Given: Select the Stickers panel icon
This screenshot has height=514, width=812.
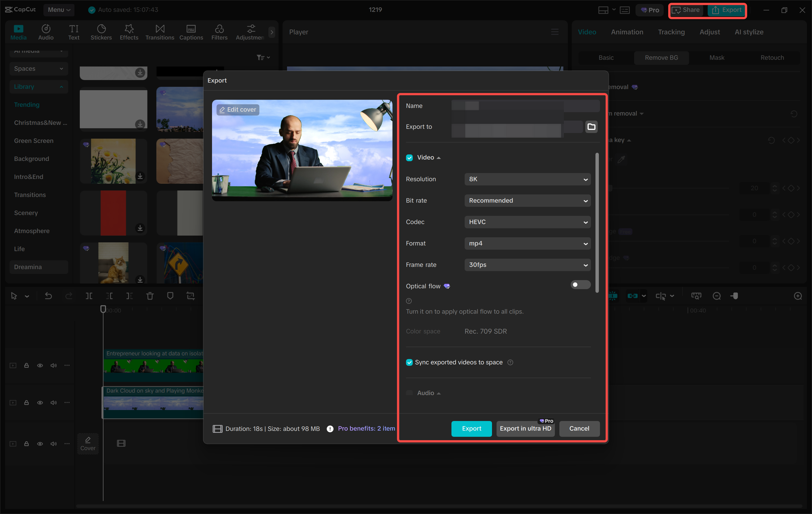Looking at the screenshot, I should (101, 32).
